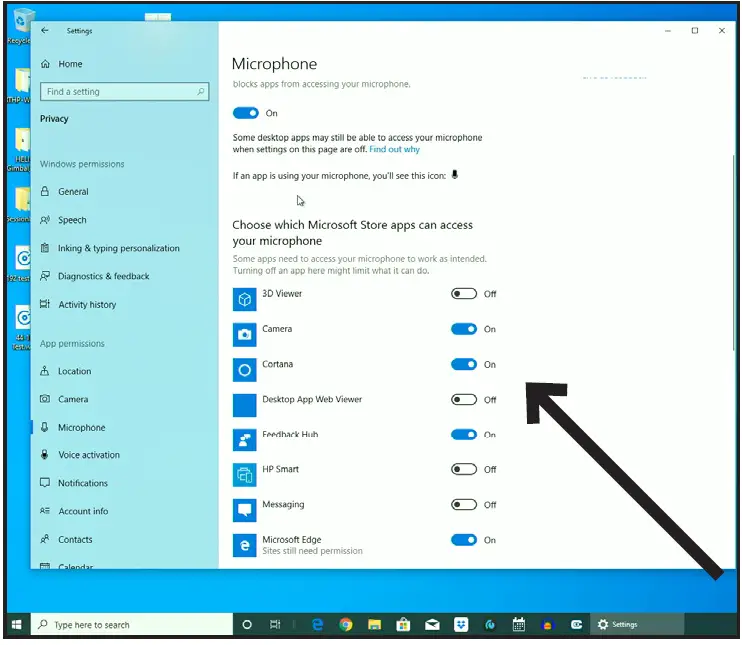This screenshot has width=742, height=645.
Task: Click the Desktop App Web Viewer icon
Action: (244, 405)
